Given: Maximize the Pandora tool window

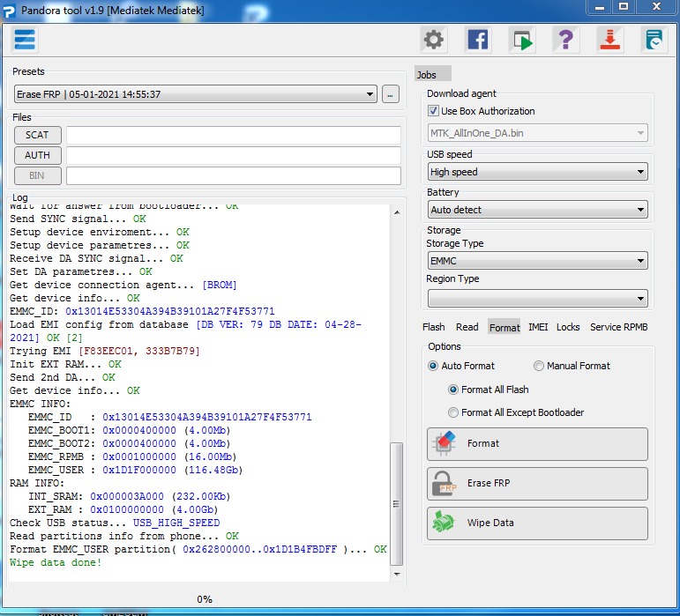Looking at the screenshot, I should [624, 7].
